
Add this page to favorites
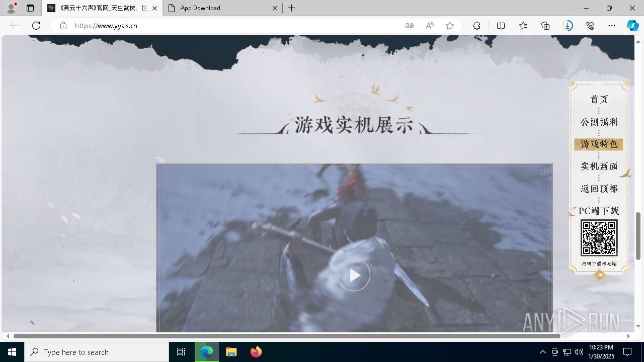450,26
